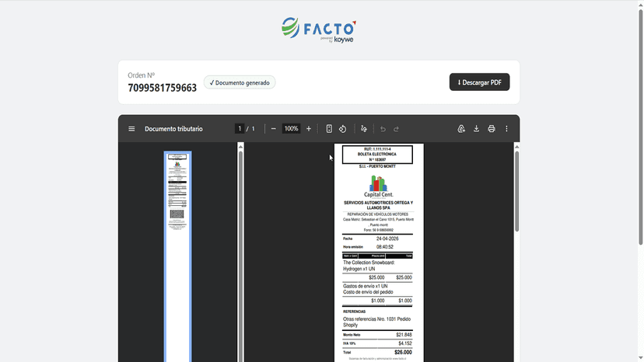644x362 pixels.
Task: Open the PDF viewer more actions menu
Action: [506, 129]
